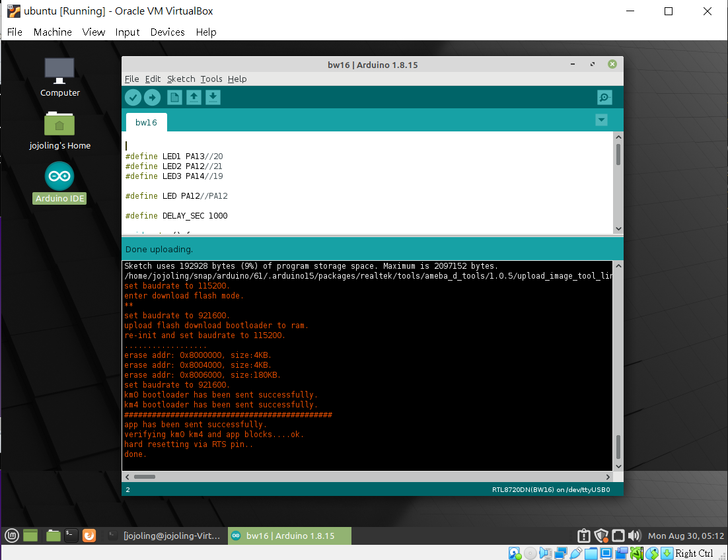The height and width of the screenshot is (560, 728).
Task: Launch Firefox from the taskbar
Action: [x=89, y=536]
